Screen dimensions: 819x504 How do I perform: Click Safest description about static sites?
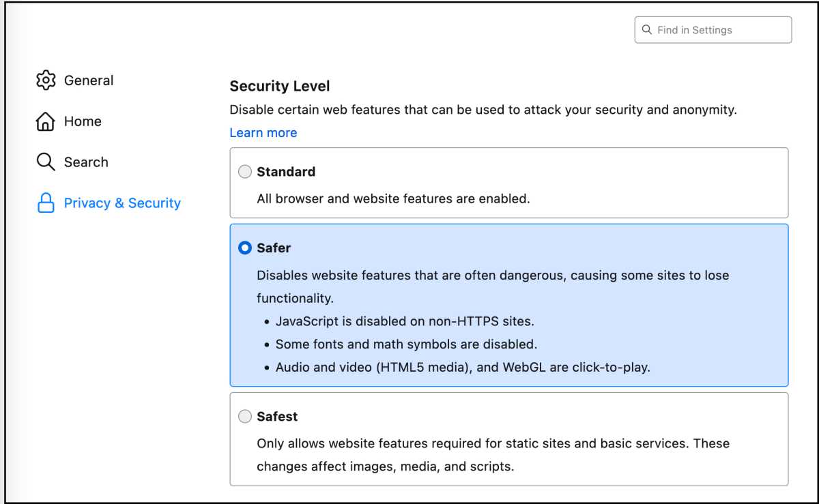pyautogui.click(x=493, y=455)
